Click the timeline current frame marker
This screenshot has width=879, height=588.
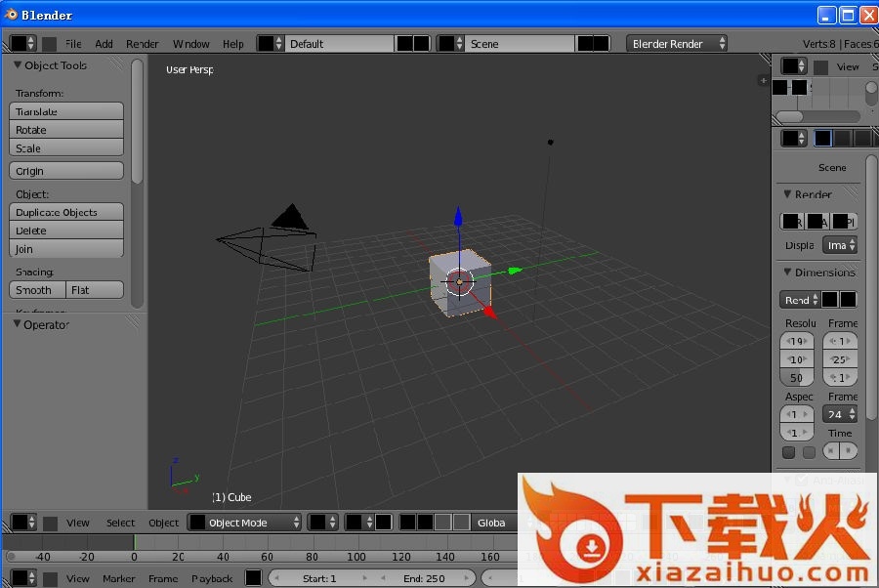135,542
